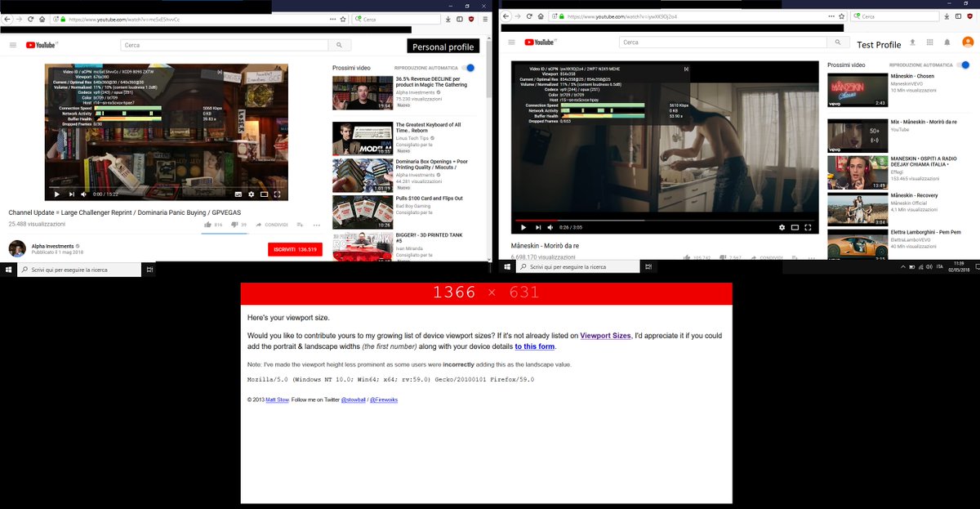Open Firefox hamburger menu in left window
The image size is (980, 509).
tap(483, 19)
